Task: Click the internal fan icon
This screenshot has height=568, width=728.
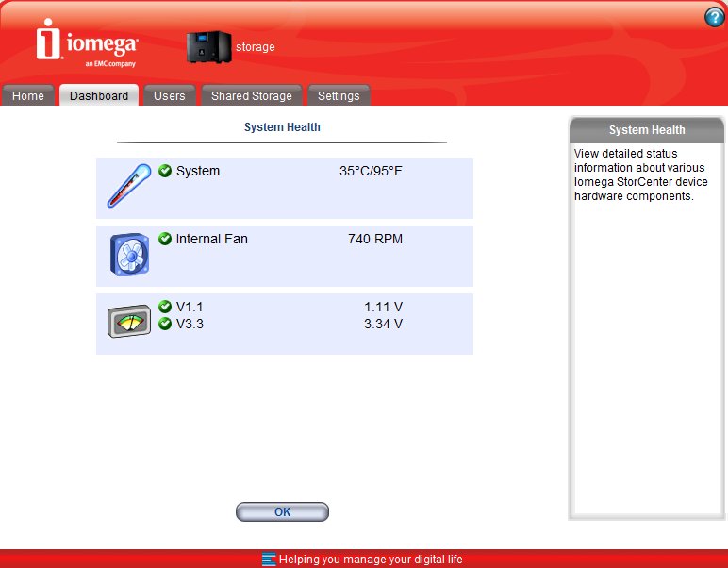Action: [127, 255]
